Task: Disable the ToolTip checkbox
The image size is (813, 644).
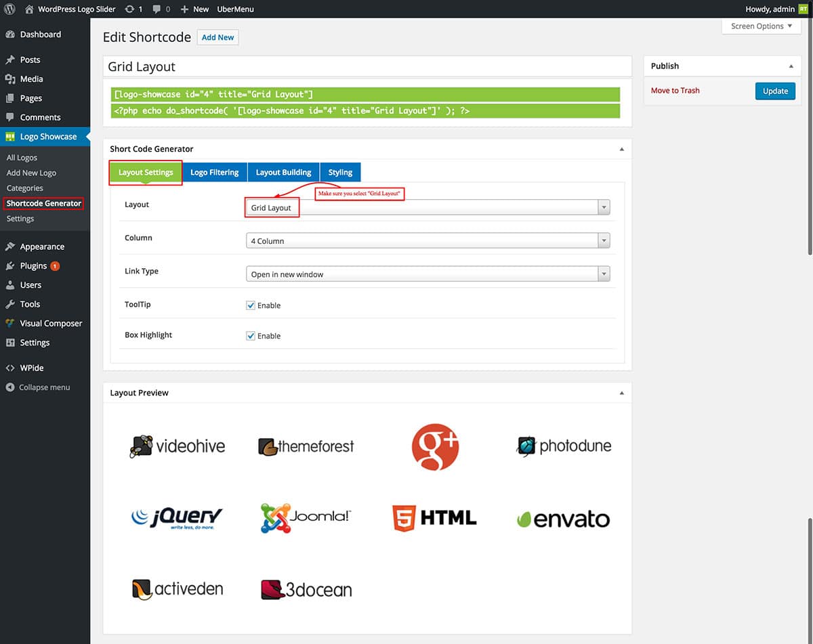Action: coord(251,305)
